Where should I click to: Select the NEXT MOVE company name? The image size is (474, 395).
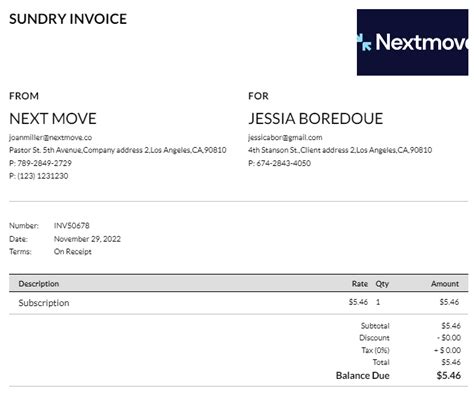[x=53, y=119]
